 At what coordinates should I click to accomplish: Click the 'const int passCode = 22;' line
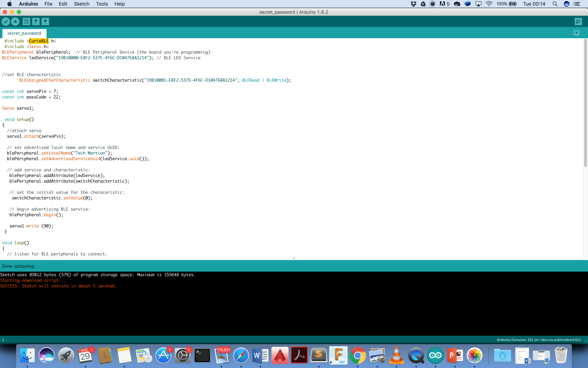click(31, 97)
